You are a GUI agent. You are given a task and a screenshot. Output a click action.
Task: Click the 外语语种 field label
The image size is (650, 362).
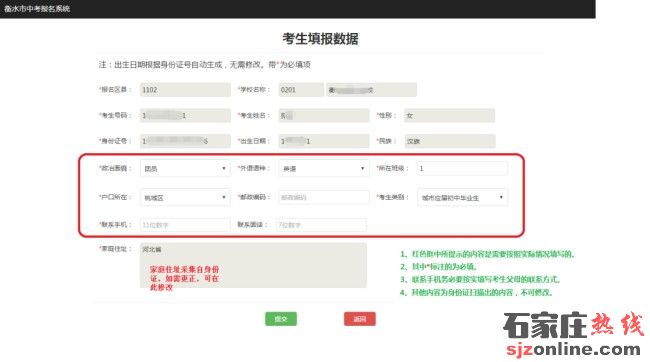pos(254,168)
